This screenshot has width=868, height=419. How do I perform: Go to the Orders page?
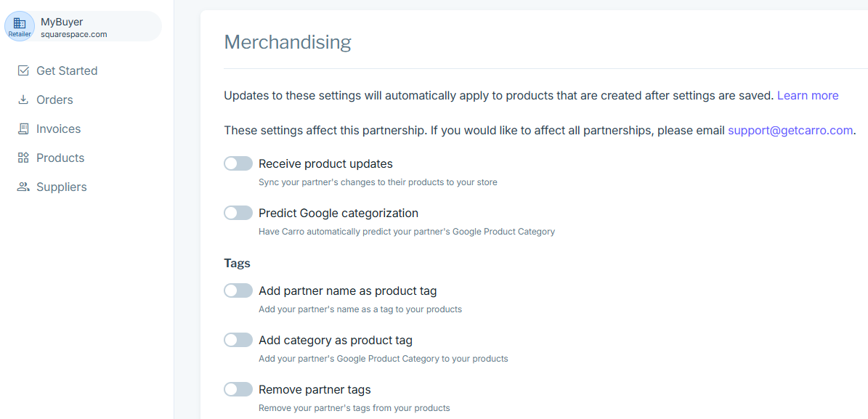pyautogui.click(x=54, y=99)
